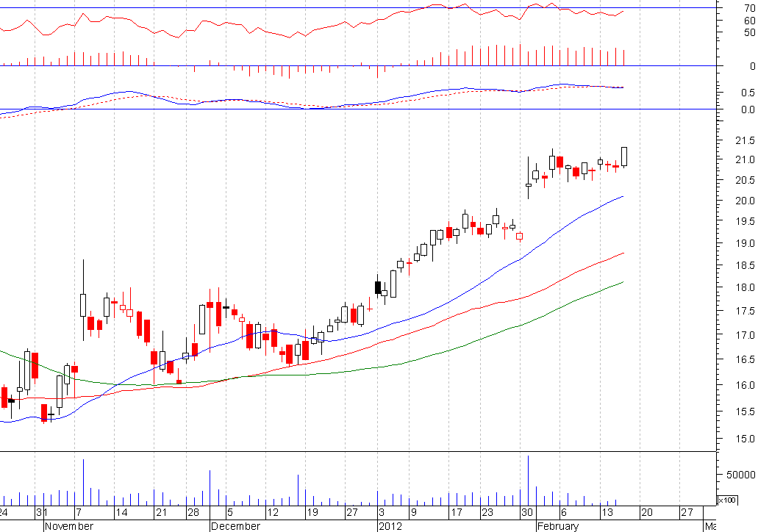Click the 14 date label

pyautogui.click(x=122, y=512)
